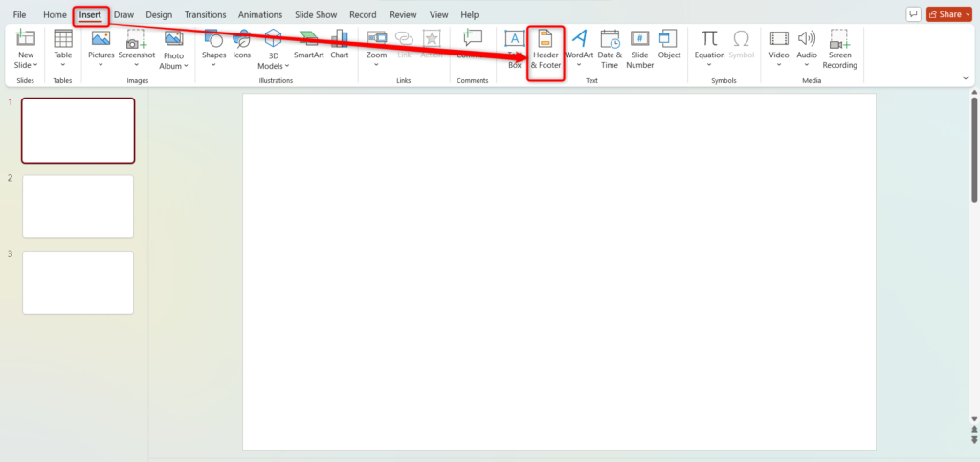980x462 pixels.
Task: Open the comments pane button
Action: pos(913,14)
